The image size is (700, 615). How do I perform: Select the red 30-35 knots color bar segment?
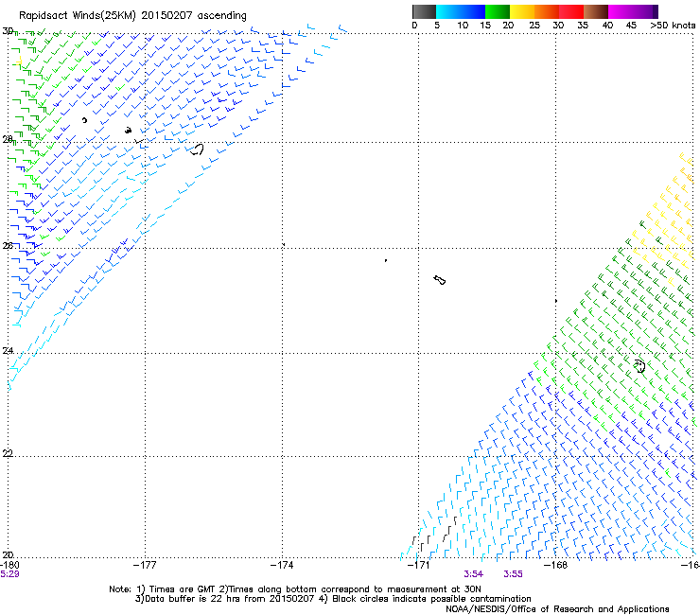[x=571, y=11]
